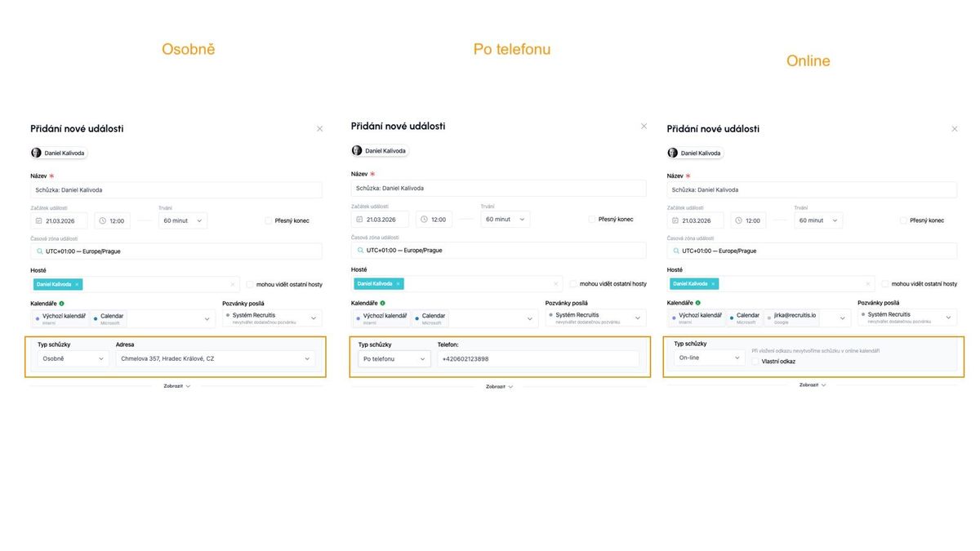Open Trvání 60 minut dropdown in Online form
Image resolution: width=980 pixels, height=551 pixels.
click(817, 220)
